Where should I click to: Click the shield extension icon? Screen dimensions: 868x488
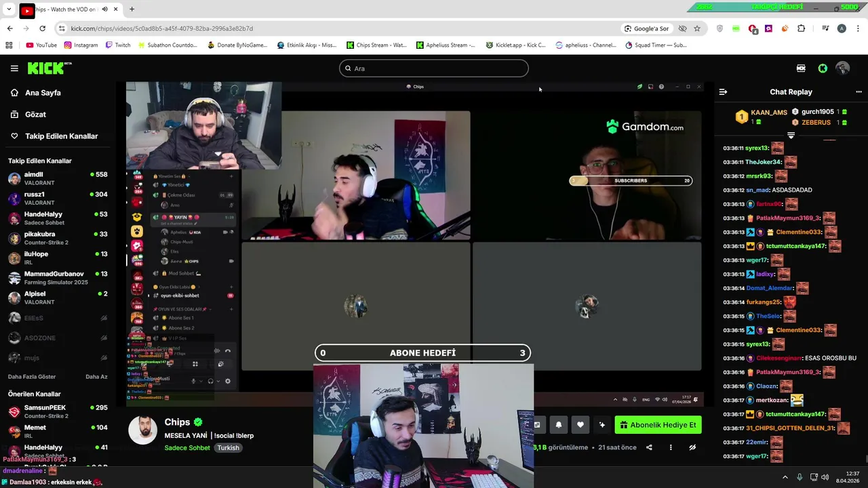click(719, 28)
